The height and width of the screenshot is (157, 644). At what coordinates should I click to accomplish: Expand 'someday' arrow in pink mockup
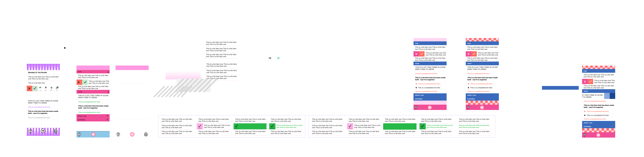[x=107, y=120]
